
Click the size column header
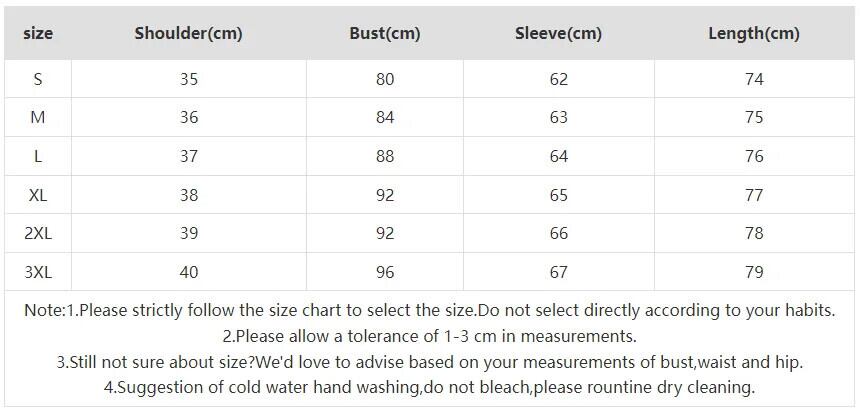click(x=38, y=33)
